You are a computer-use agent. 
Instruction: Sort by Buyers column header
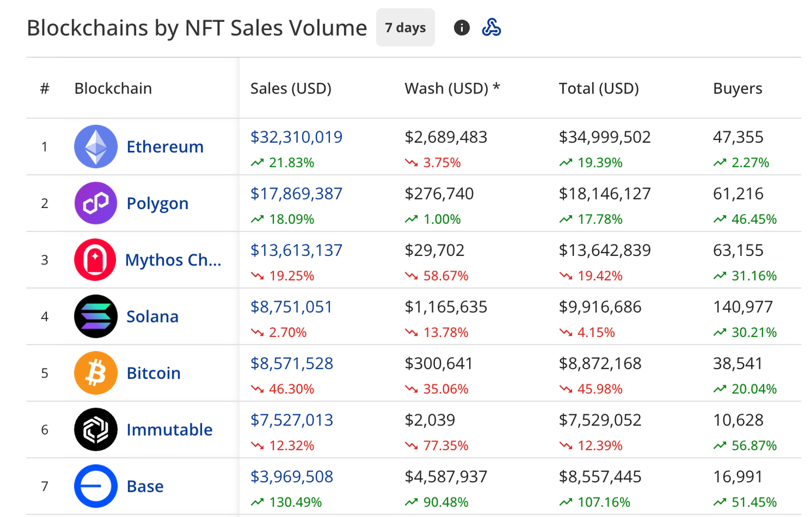point(738,88)
